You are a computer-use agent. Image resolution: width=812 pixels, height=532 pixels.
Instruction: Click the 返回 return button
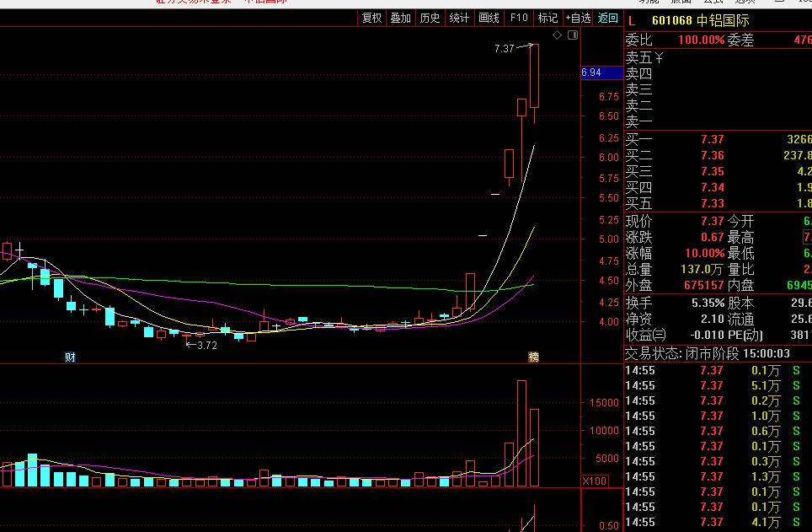coord(608,19)
